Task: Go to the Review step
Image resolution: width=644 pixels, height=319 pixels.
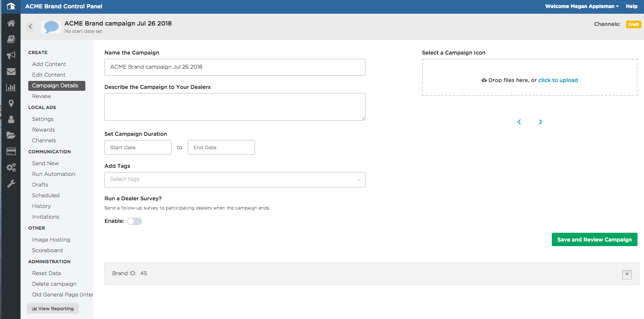Action: point(42,96)
